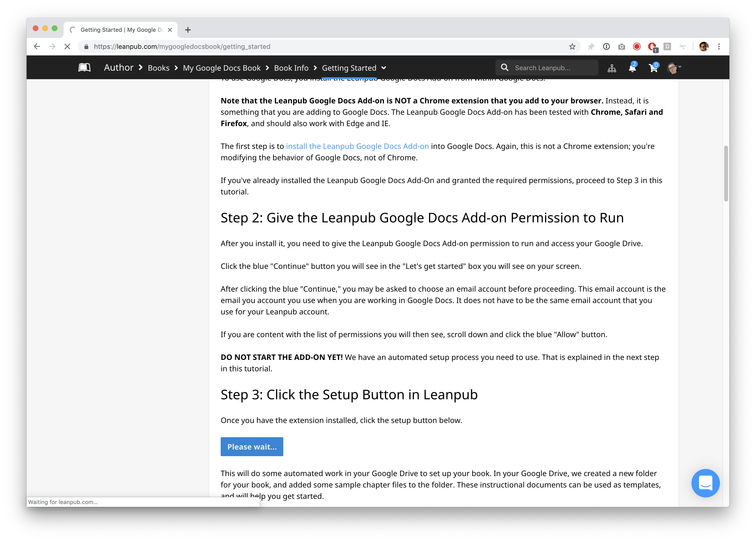Go to Author in breadcrumb
756x542 pixels.
[x=119, y=68]
